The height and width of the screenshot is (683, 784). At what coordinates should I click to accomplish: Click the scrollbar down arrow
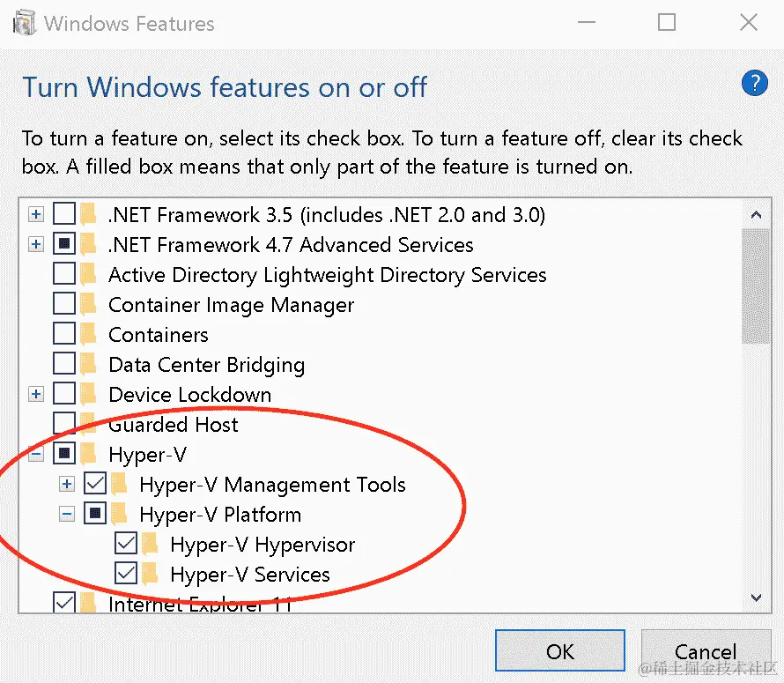755,598
